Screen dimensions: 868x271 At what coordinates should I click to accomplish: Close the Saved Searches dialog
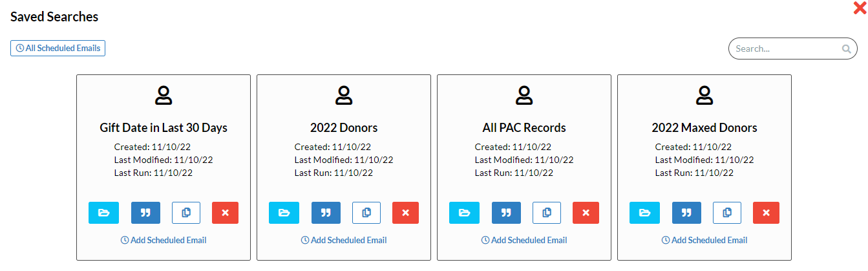860,8
